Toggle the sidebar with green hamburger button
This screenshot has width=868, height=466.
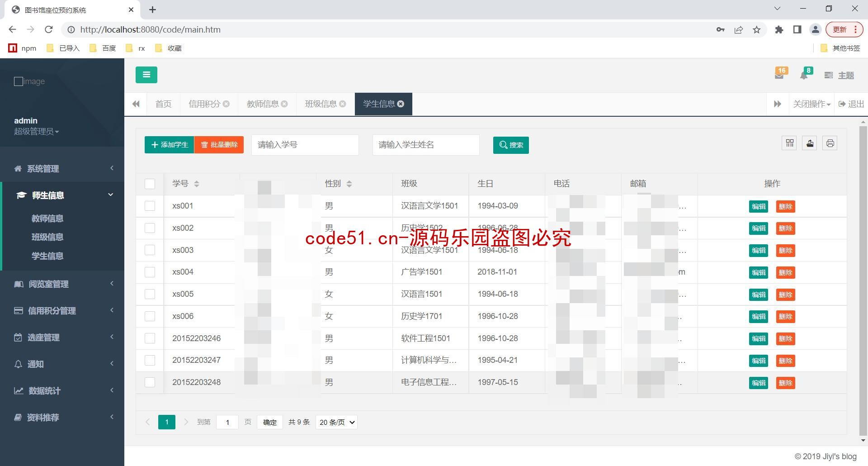(146, 75)
